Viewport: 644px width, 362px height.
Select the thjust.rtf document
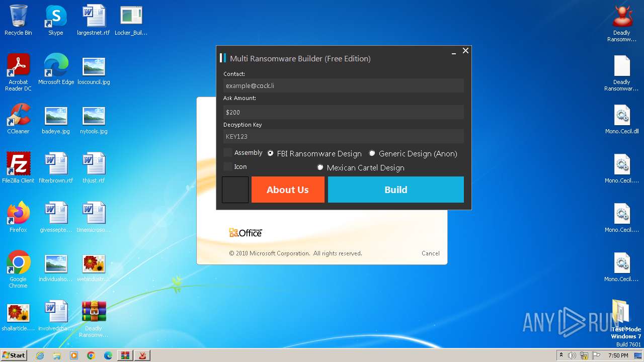(94, 168)
